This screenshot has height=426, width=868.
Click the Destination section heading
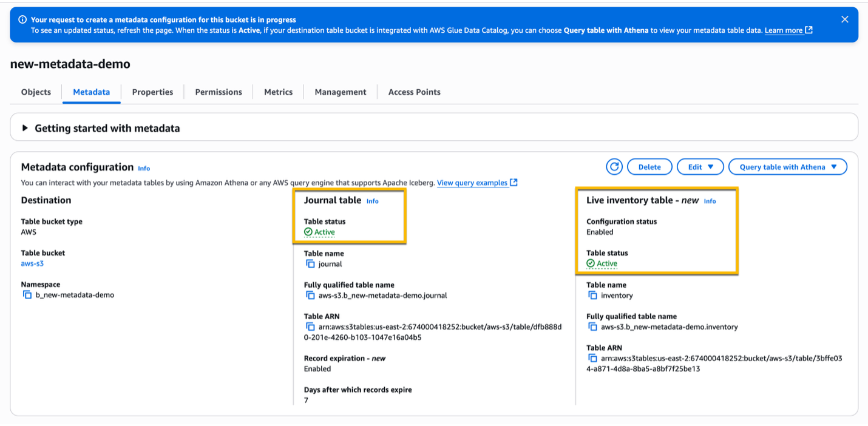click(x=46, y=200)
